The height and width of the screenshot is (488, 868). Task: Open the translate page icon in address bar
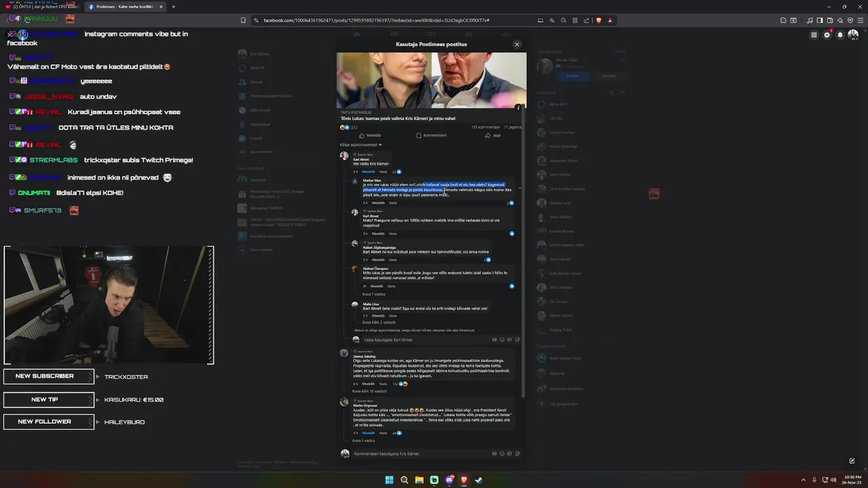[x=552, y=20]
